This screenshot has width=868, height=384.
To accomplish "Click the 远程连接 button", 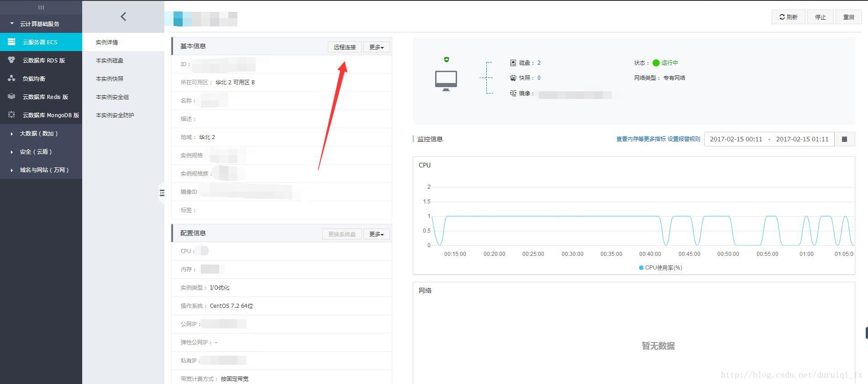I will pyautogui.click(x=344, y=47).
